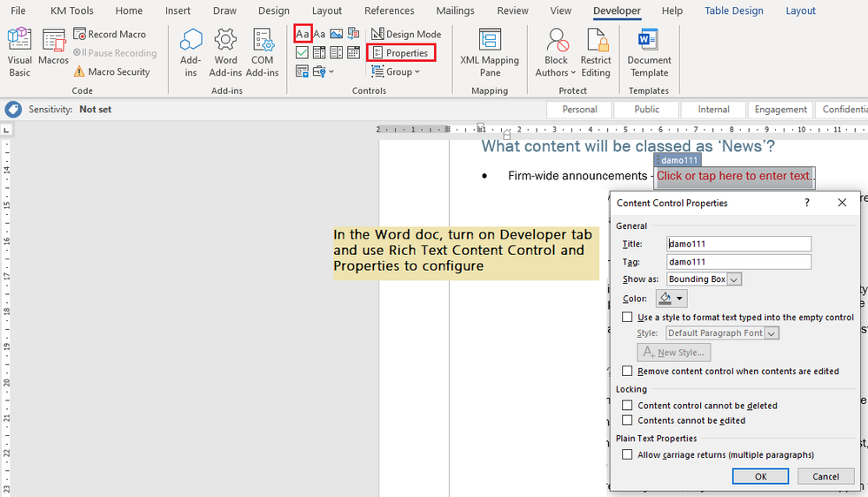Click the Title text field
This screenshot has height=497, width=868.
click(x=738, y=244)
